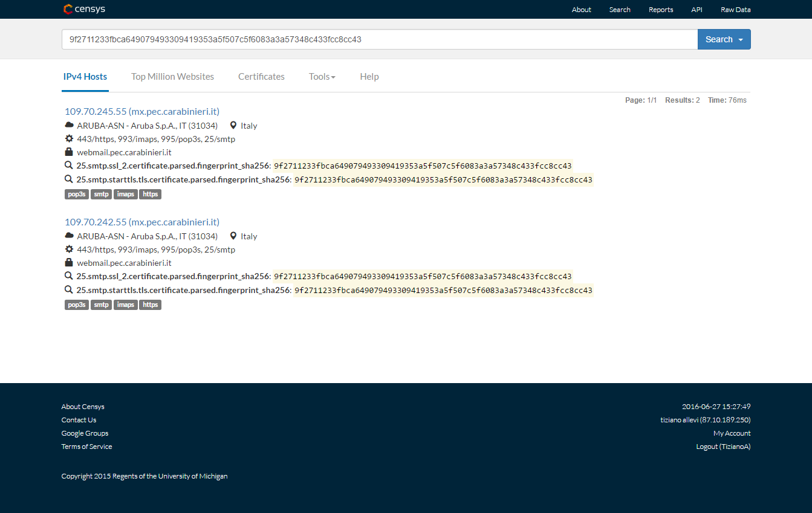The width and height of the screenshot is (812, 513).
Task: Open the Search button dropdown
Action: [724, 39]
